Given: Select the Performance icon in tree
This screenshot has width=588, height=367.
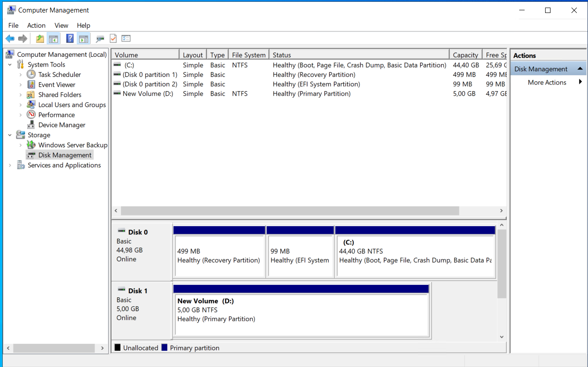Looking at the screenshot, I should (x=31, y=115).
